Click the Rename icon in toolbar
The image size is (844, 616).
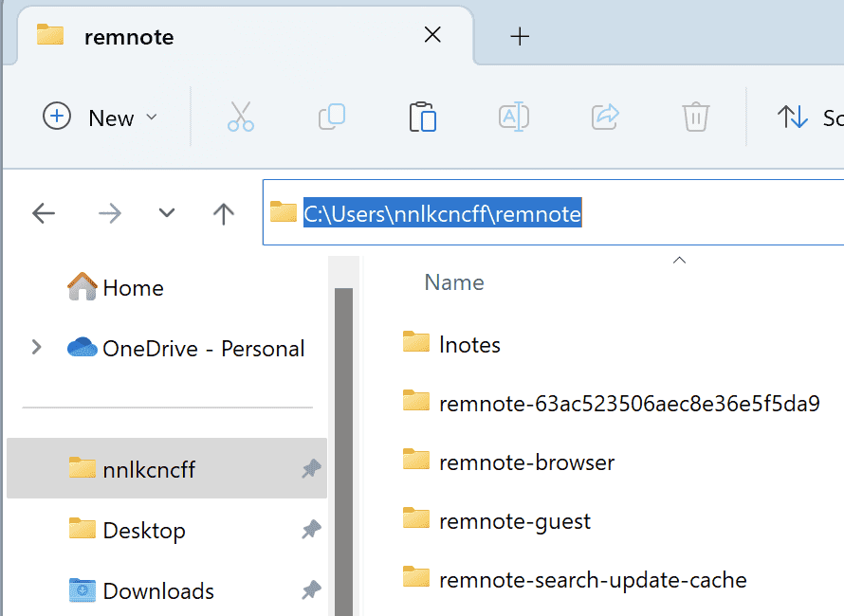pos(513,118)
